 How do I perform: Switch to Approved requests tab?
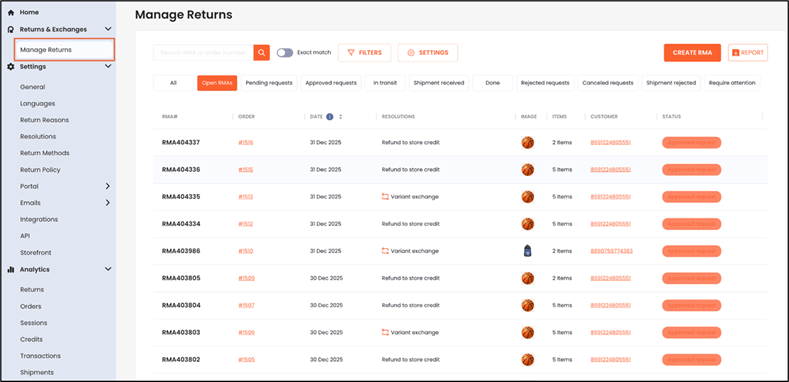pyautogui.click(x=331, y=83)
